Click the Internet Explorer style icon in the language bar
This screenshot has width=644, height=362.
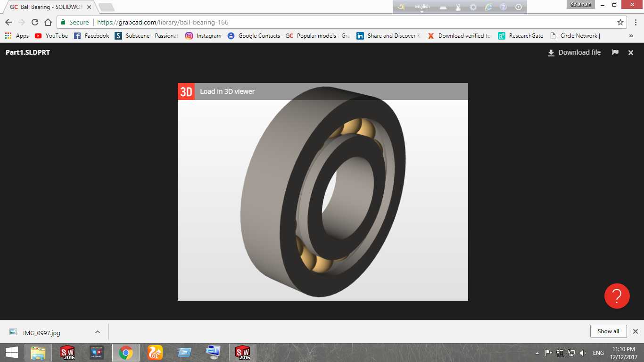tap(488, 7)
